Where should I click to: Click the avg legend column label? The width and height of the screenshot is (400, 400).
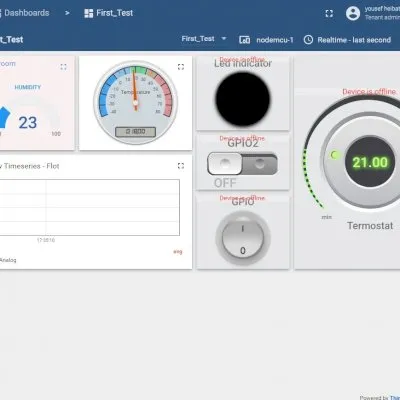[178, 252]
